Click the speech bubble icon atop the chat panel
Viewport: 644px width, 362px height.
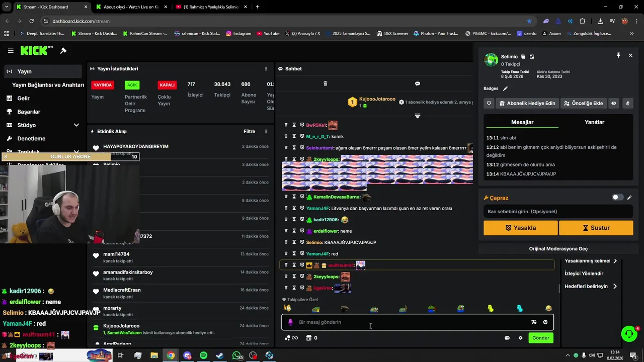pos(418,83)
